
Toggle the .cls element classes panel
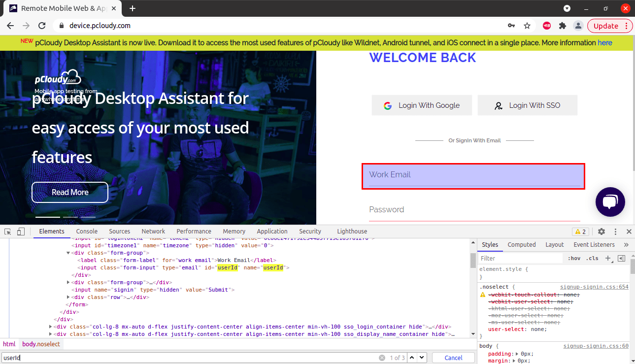tap(593, 258)
